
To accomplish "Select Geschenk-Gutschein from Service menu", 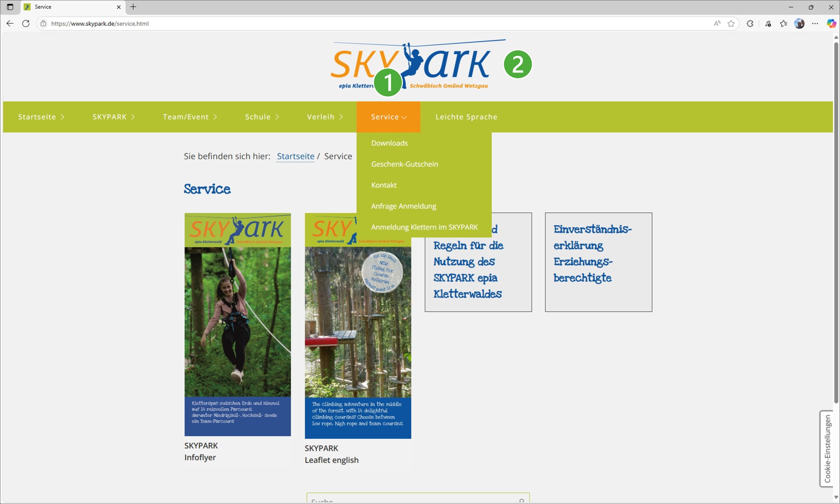I will 404,164.
